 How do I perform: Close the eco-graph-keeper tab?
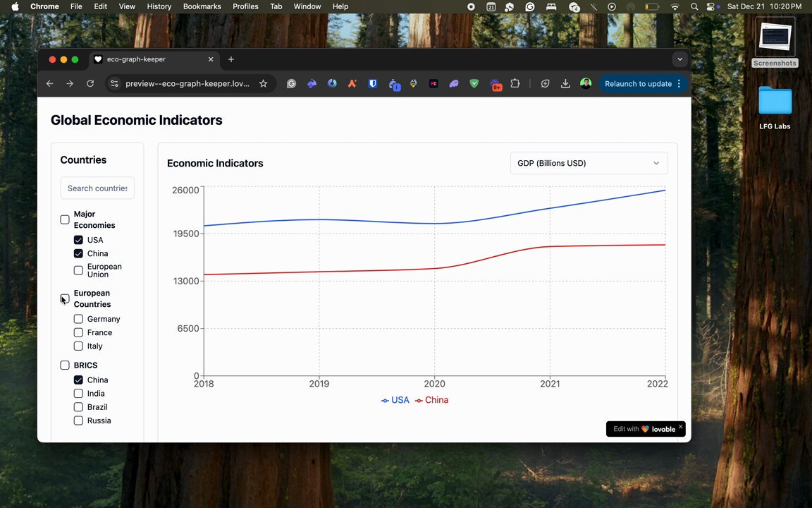[211, 59]
